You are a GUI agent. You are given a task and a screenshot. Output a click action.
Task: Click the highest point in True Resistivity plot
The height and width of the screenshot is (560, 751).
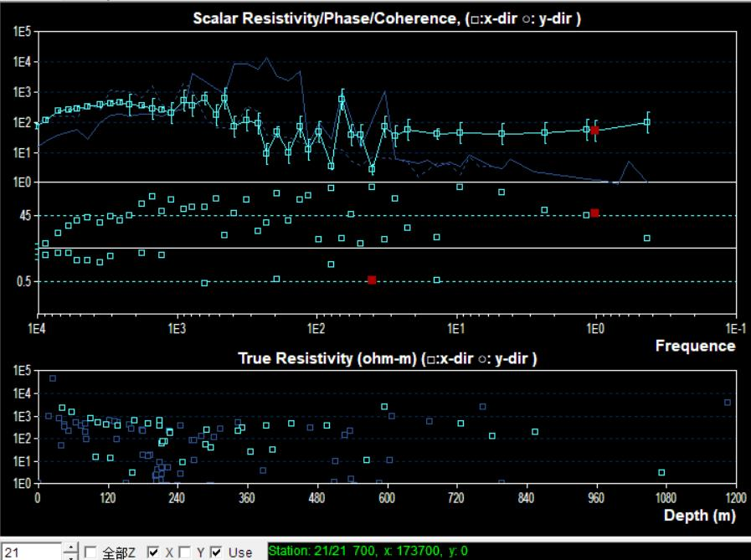coord(53,378)
